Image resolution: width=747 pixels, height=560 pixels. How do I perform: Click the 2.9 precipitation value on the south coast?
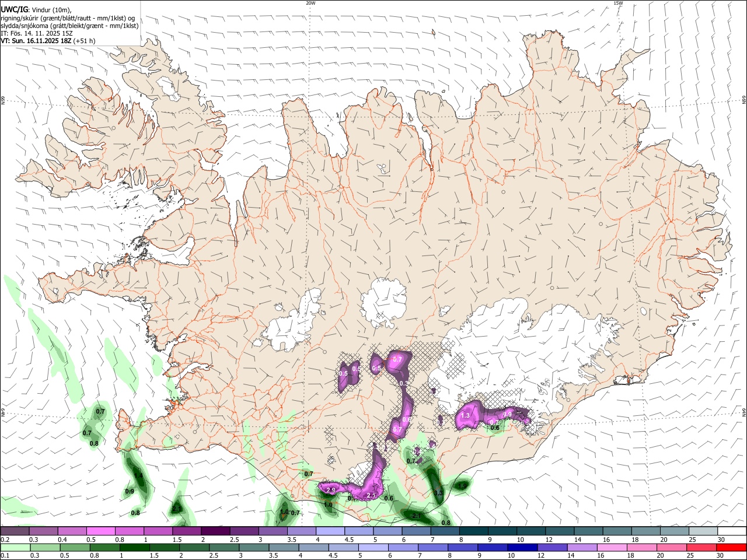pyautogui.click(x=331, y=490)
